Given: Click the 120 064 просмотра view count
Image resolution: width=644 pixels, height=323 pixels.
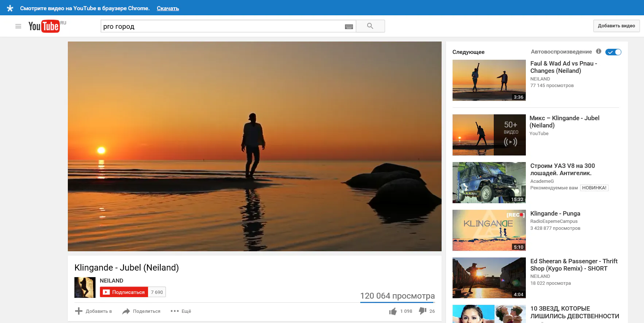Looking at the screenshot, I should tap(397, 296).
